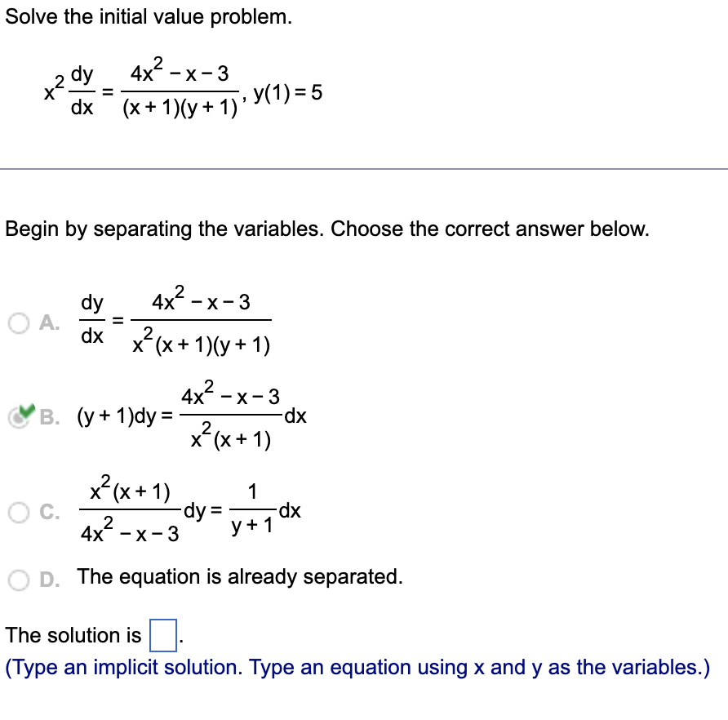This screenshot has height=720, width=728.
Task: Click inside the solution answer box
Action: 163,635
